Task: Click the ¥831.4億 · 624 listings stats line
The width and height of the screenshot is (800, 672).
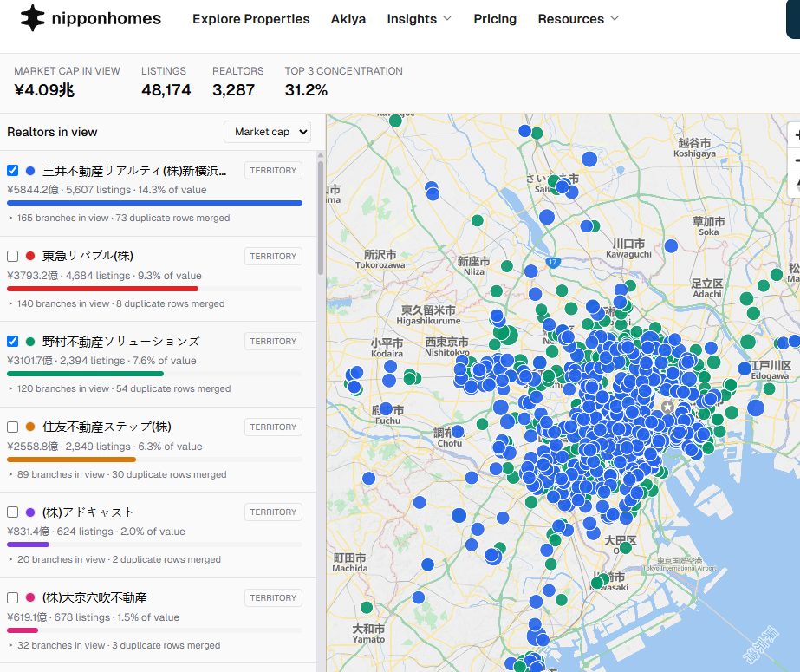Action: 96,532
